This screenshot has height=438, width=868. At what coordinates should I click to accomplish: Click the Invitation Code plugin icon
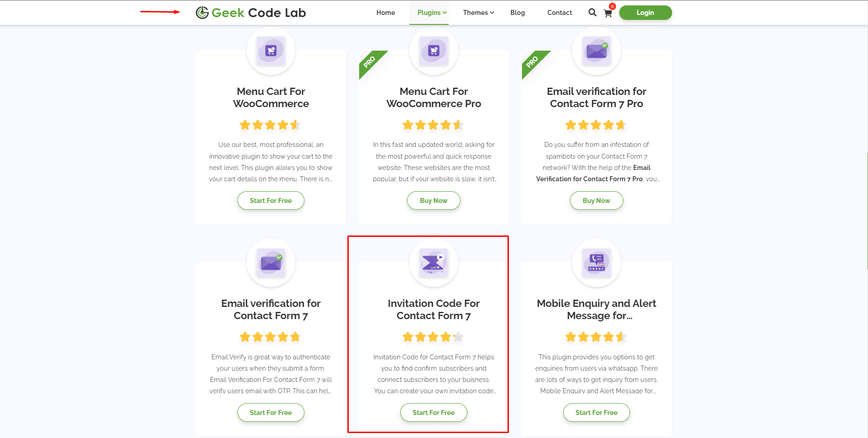point(434,263)
